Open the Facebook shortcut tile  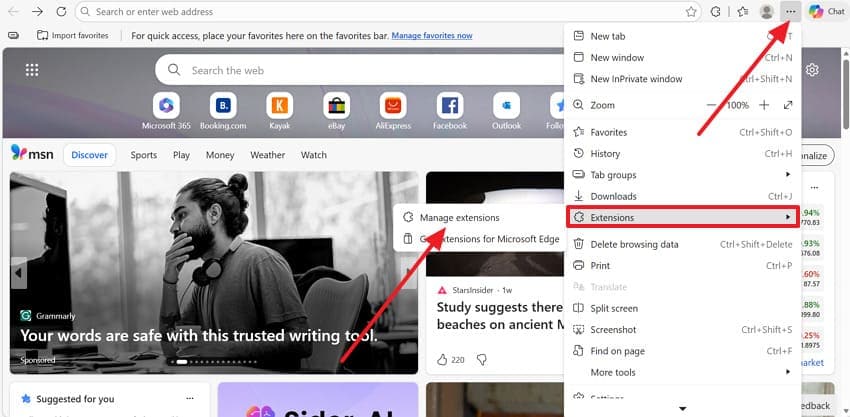point(450,111)
